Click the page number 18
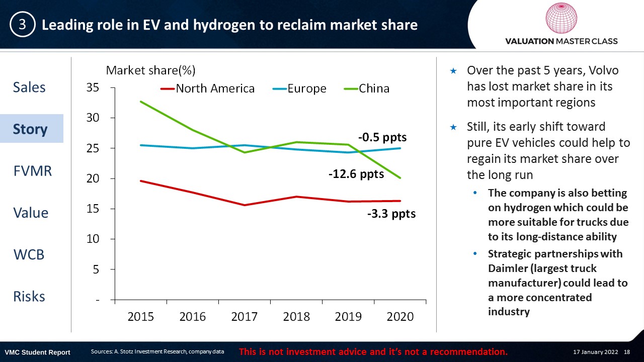 (627, 352)
